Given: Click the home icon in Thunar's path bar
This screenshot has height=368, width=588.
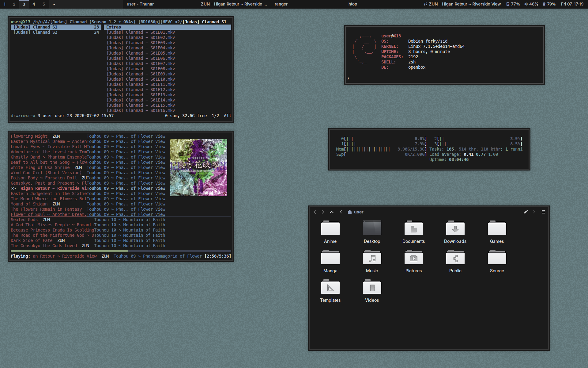Looking at the screenshot, I should [x=350, y=212].
